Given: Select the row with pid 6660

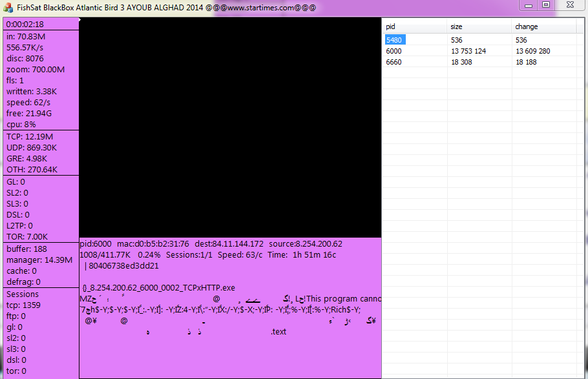Looking at the screenshot, I should 394,62.
